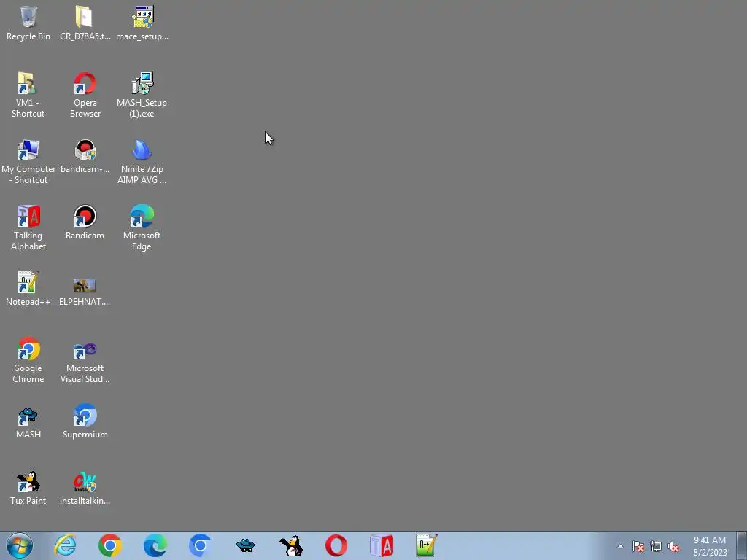Click the Show desktop button strip
Viewport: 747px width, 560px height.
[x=742, y=545]
